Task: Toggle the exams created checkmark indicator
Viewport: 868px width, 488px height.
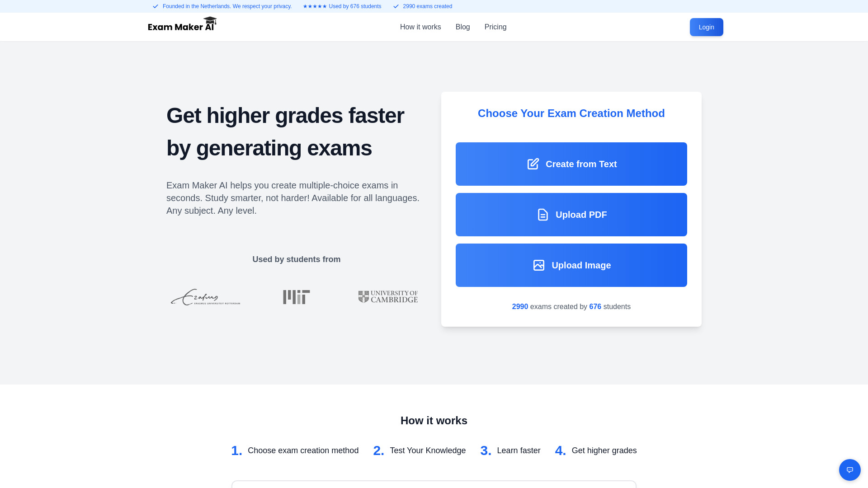Action: click(x=396, y=6)
